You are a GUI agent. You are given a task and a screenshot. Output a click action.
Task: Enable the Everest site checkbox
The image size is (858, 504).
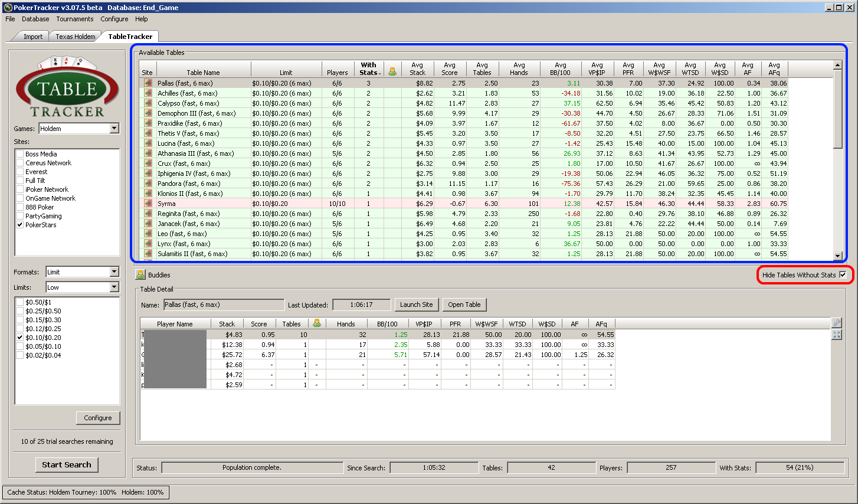pyautogui.click(x=20, y=172)
